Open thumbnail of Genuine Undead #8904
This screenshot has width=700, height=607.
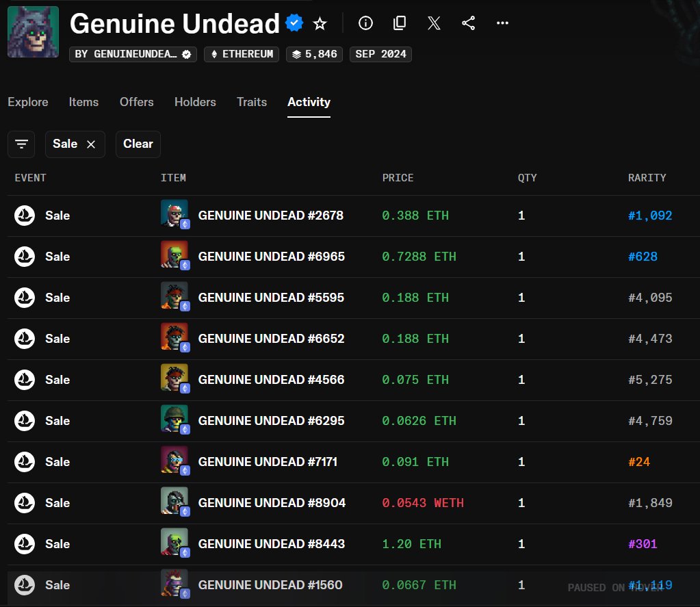174,501
